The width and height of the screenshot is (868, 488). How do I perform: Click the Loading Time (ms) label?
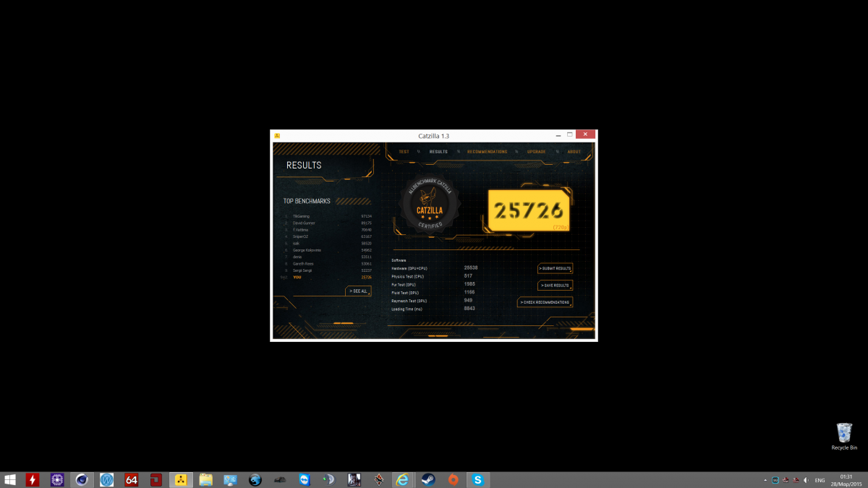coord(407,309)
